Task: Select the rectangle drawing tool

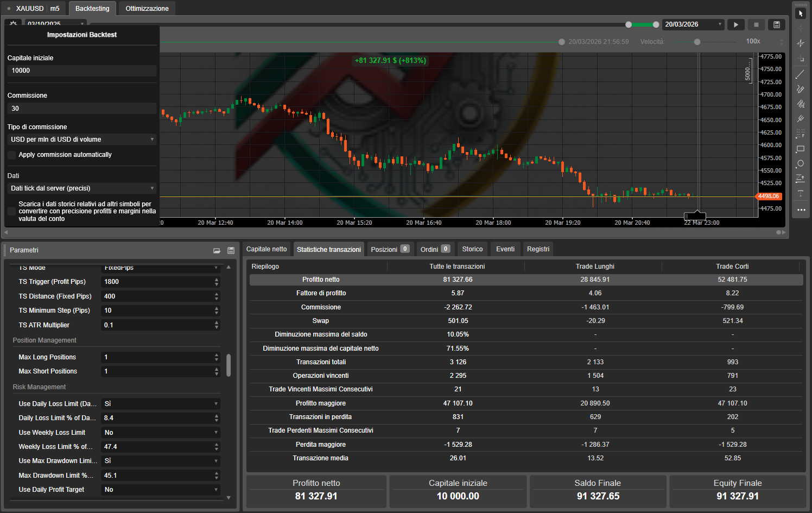Action: tap(801, 149)
